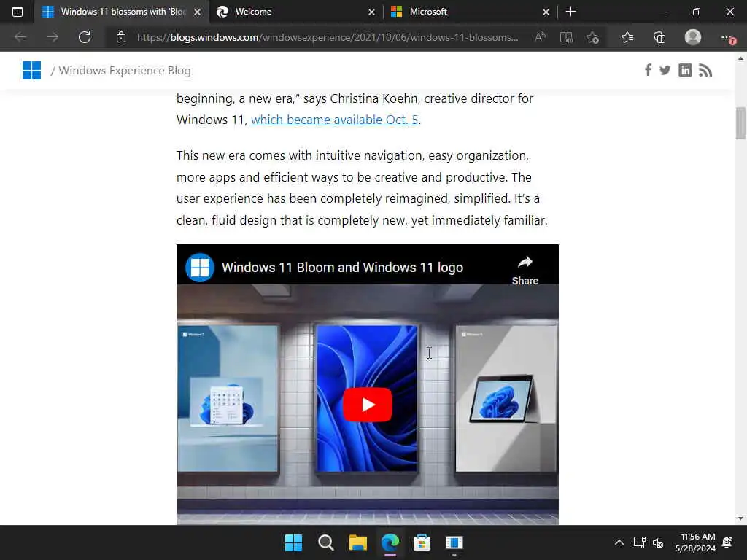Open Microsoft Store from the taskbar
Image resolution: width=747 pixels, height=560 pixels.
pos(422,542)
